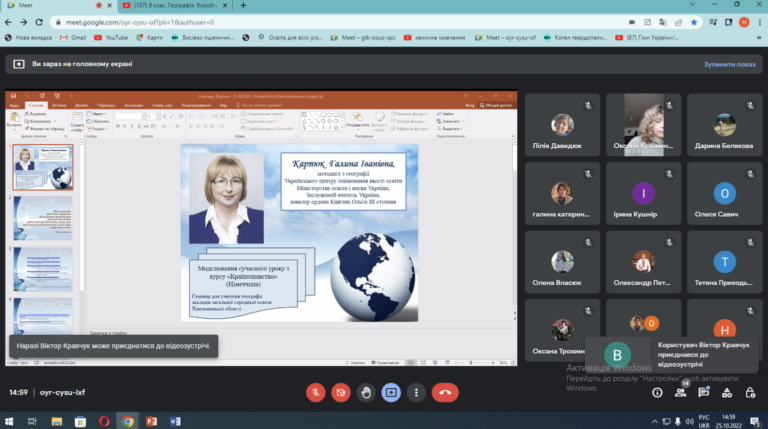Select Ірина Кушнір participant tile
The width and height of the screenshot is (768, 429).
point(643,193)
